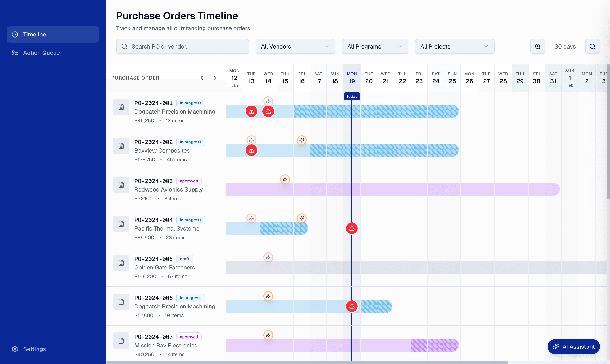
Task: Open the AI Assistant
Action: click(573, 347)
